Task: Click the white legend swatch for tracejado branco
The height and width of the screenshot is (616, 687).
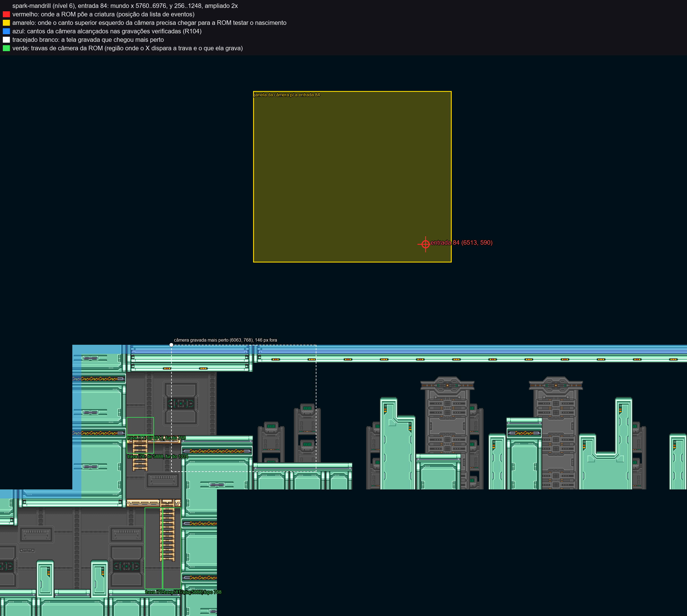Action: (x=6, y=40)
